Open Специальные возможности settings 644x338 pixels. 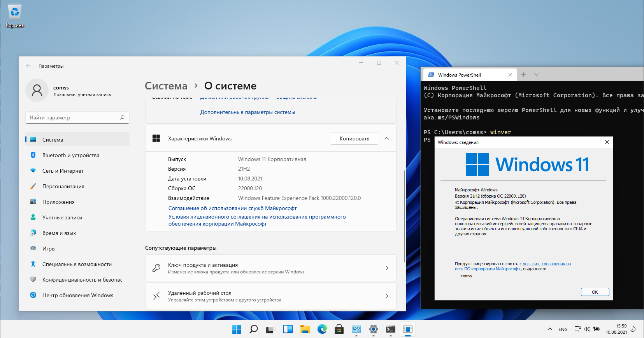tap(77, 264)
